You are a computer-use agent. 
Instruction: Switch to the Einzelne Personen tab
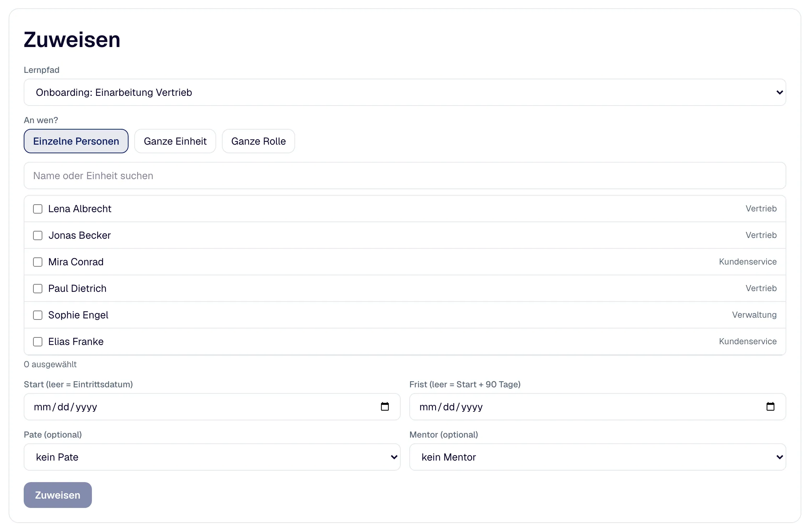pos(76,141)
